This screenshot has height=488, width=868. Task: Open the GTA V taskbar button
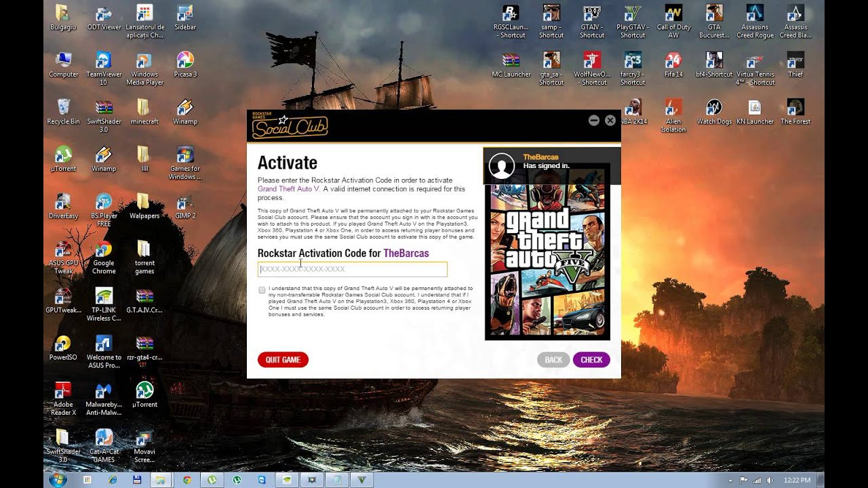[x=361, y=480]
